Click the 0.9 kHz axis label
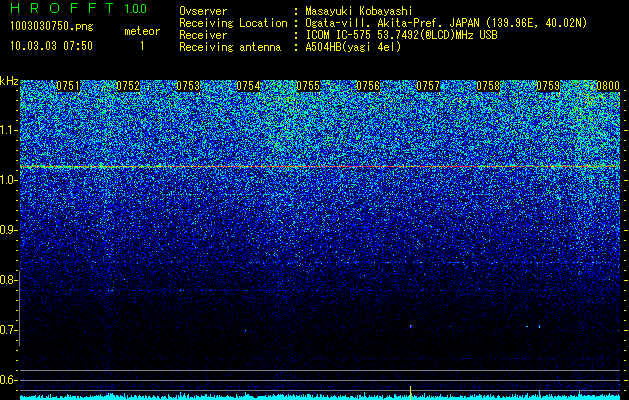The image size is (629, 400). click(x=8, y=230)
